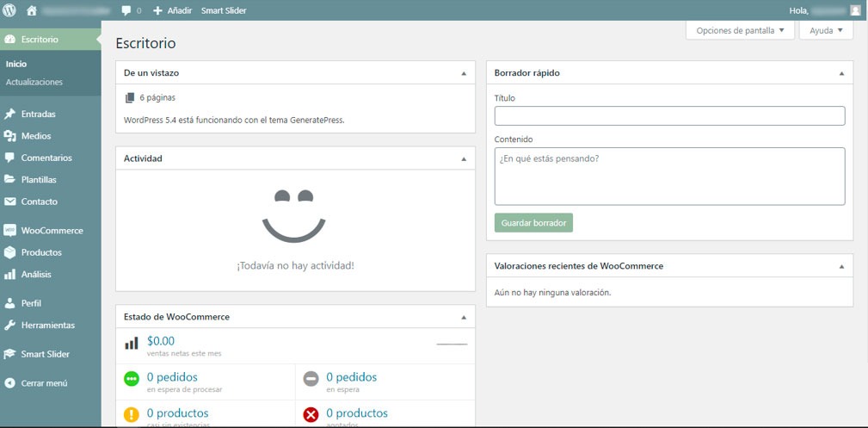Click the Guardar borrador button

coord(533,223)
